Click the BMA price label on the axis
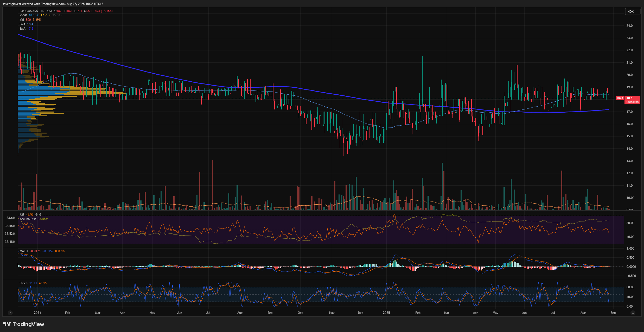Image resolution: width=644 pixels, height=332 pixels. click(x=620, y=98)
